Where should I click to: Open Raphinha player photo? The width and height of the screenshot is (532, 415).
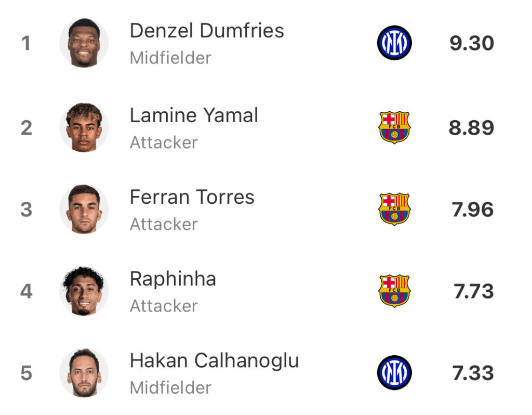click(x=84, y=291)
